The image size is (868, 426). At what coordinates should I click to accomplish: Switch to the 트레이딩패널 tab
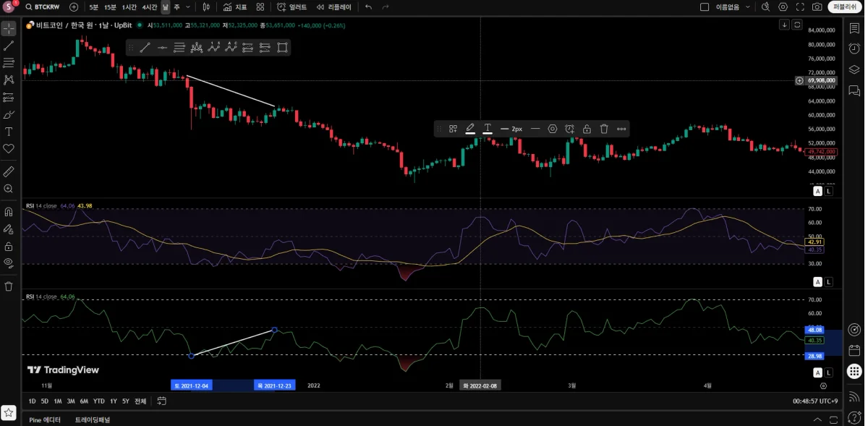click(x=93, y=419)
